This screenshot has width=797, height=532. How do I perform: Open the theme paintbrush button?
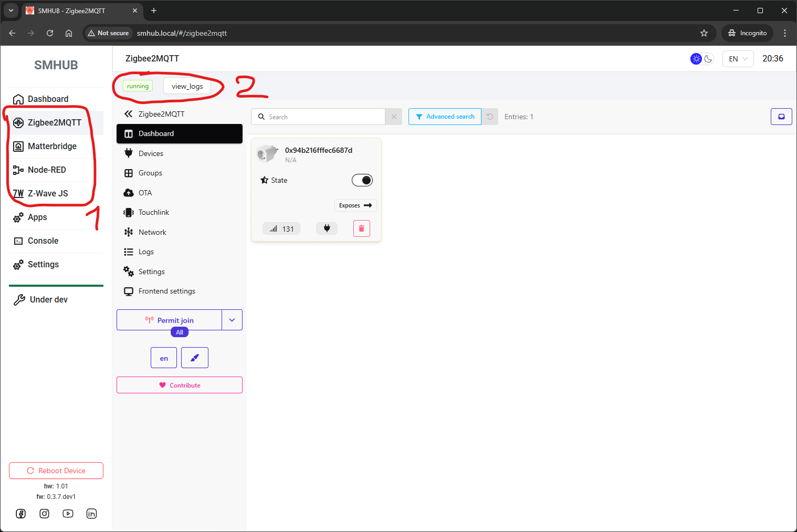[194, 358]
